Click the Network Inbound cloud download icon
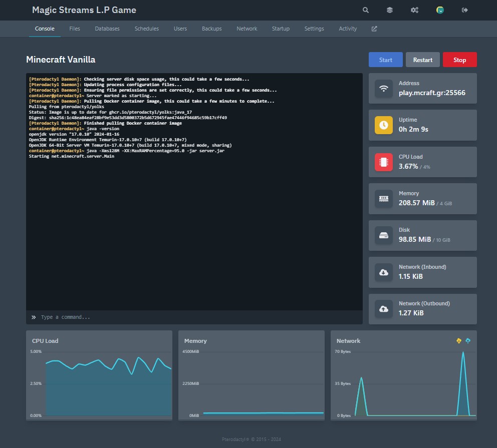The width and height of the screenshot is (497, 448). (384, 272)
